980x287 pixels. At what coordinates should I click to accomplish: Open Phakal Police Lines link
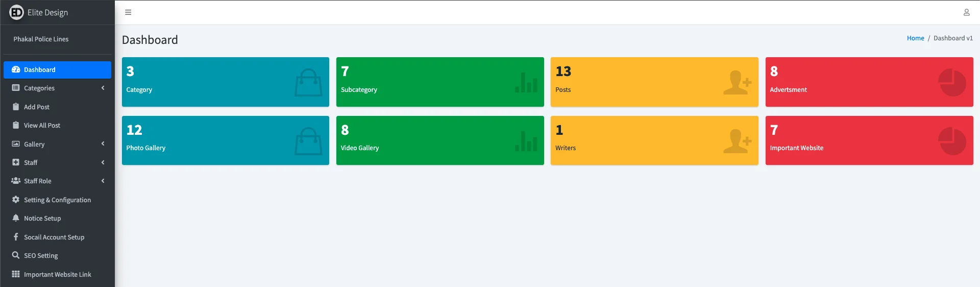point(41,39)
